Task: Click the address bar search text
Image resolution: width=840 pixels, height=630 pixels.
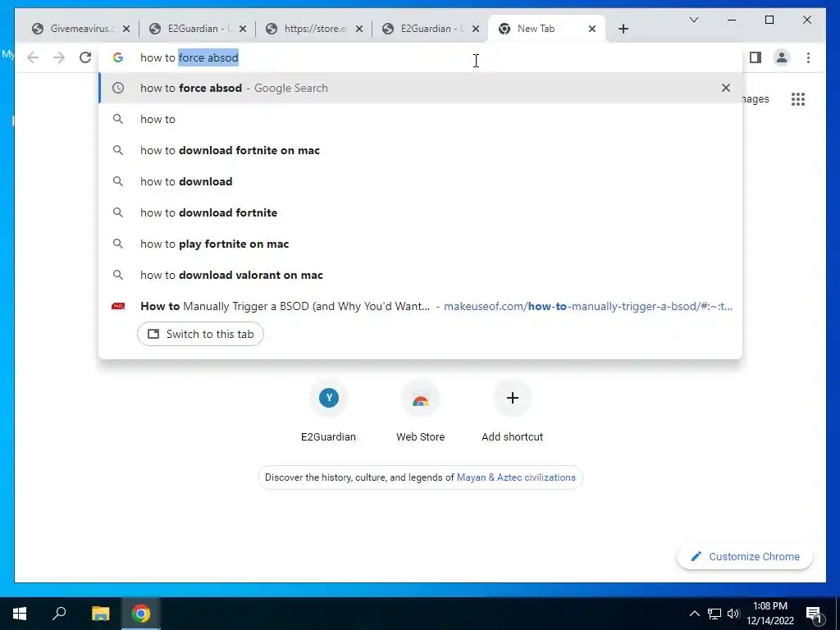Action: tap(189, 58)
